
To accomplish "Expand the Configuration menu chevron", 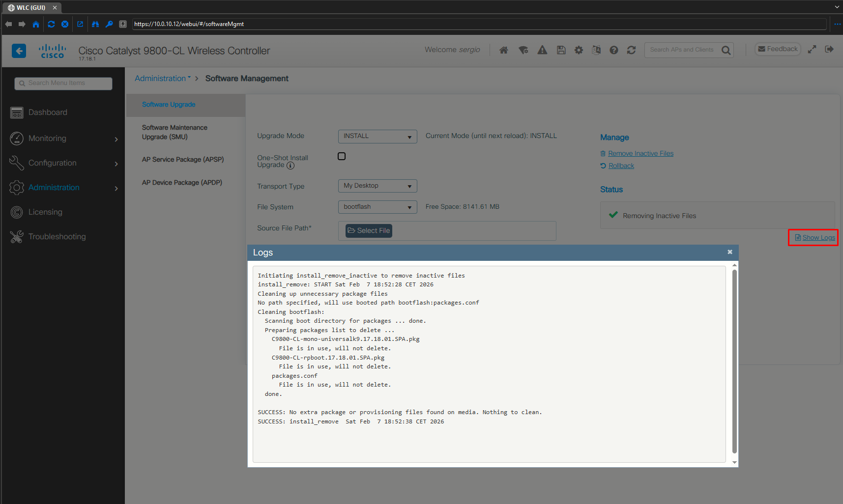I will [116, 164].
